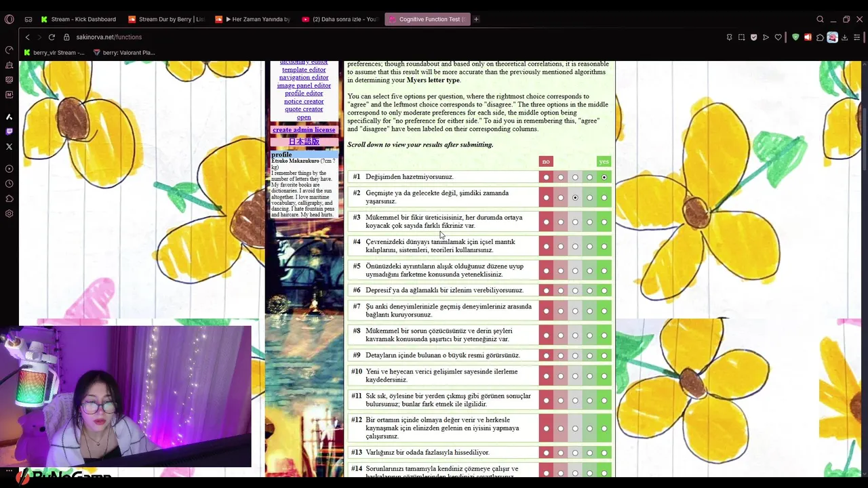Viewport: 868px width, 488px height.
Task: Click the 'open' link in sidebar
Action: (304, 117)
